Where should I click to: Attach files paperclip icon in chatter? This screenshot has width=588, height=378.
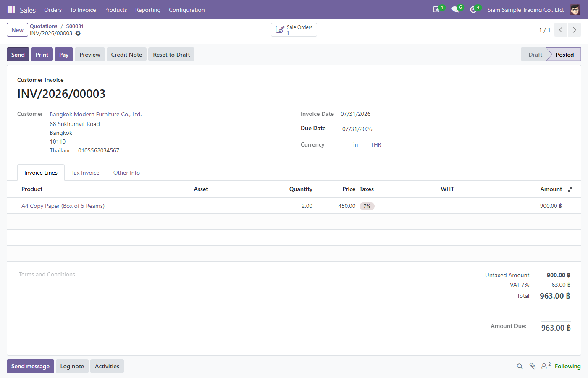pos(532,366)
